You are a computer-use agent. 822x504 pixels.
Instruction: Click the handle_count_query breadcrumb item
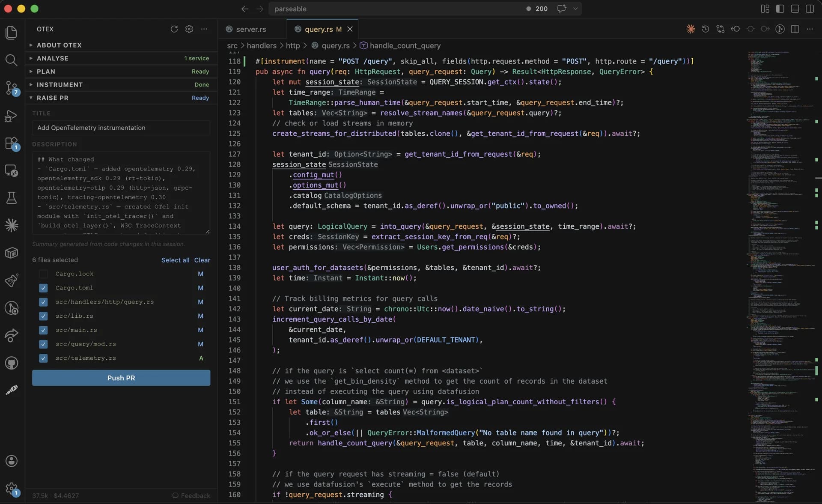pos(405,45)
